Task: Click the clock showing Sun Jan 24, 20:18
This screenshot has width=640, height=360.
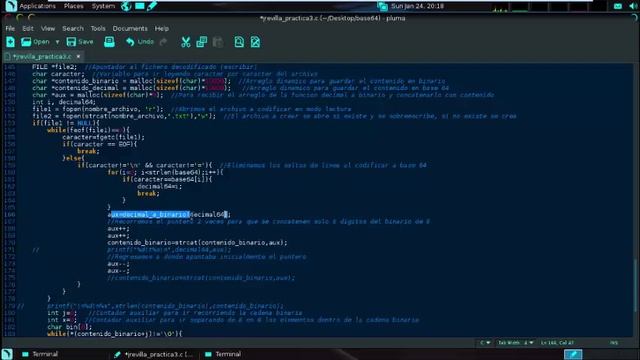Action: (417, 6)
